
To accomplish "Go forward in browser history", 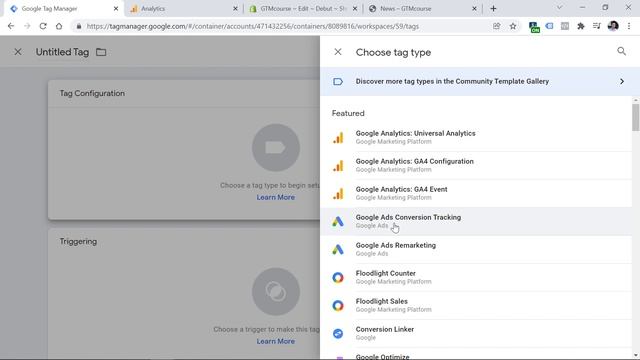I will pos(27,26).
